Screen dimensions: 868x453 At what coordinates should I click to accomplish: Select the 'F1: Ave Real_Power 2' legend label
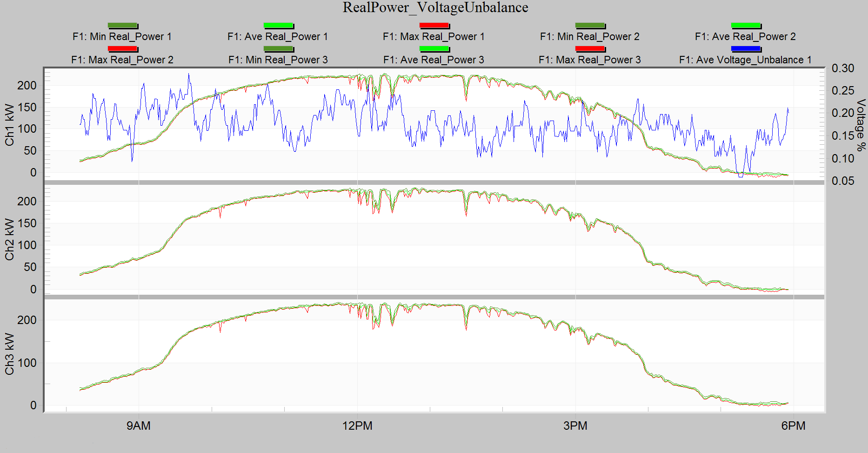745,37
